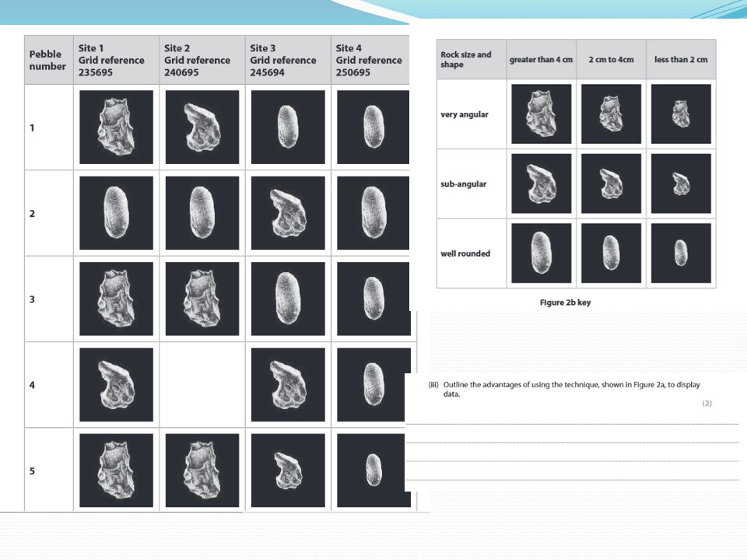The height and width of the screenshot is (560, 747).
Task: Select Site 2 pebble 2 image
Action: pyautogui.click(x=202, y=213)
